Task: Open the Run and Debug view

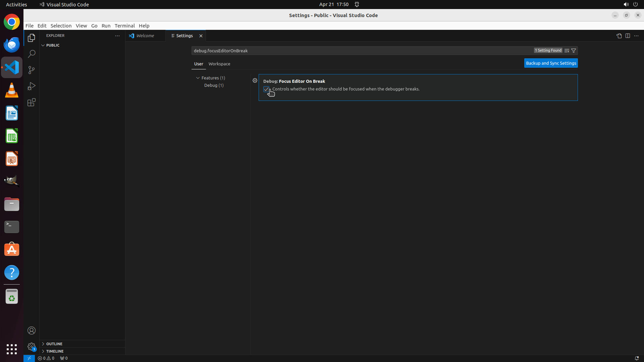Action: pyautogui.click(x=32, y=86)
